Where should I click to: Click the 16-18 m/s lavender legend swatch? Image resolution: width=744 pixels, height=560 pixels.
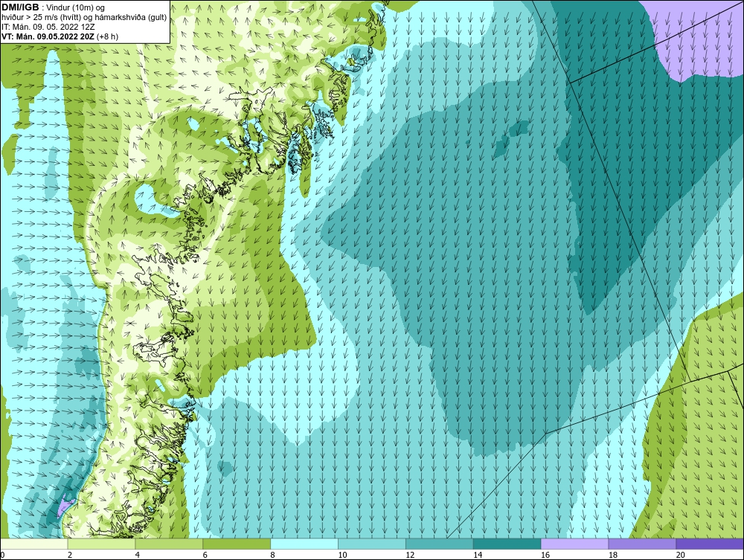574,544
